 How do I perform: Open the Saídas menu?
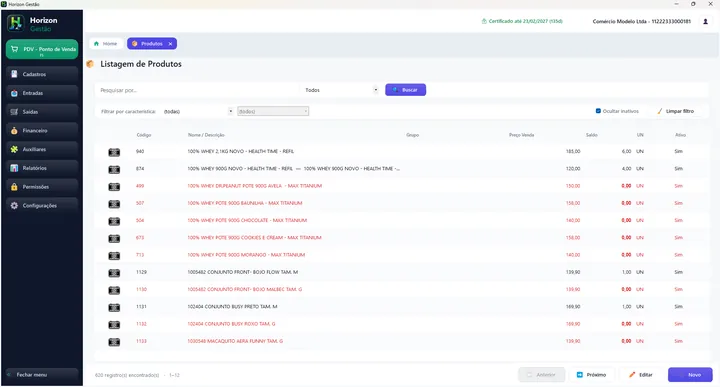[42, 112]
